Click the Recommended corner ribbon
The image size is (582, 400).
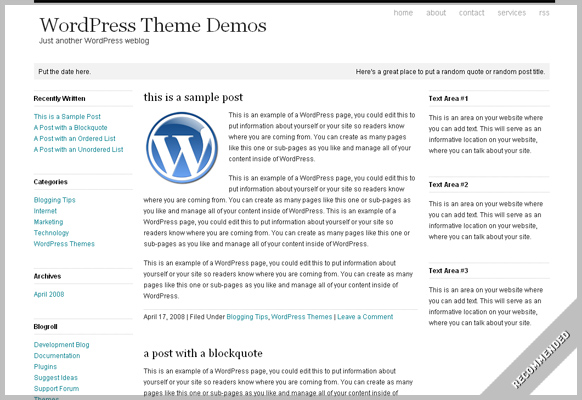pyautogui.click(x=542, y=358)
